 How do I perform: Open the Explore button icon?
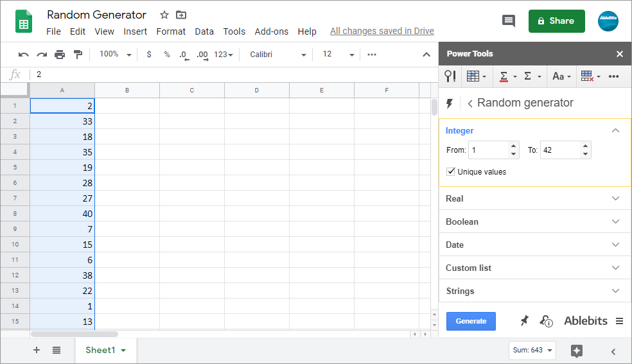pos(577,351)
